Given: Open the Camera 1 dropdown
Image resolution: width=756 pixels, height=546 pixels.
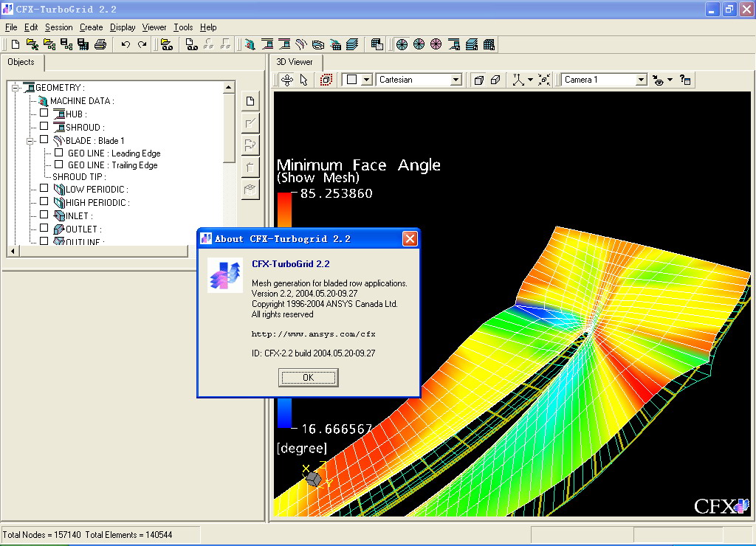Looking at the screenshot, I should 641,80.
